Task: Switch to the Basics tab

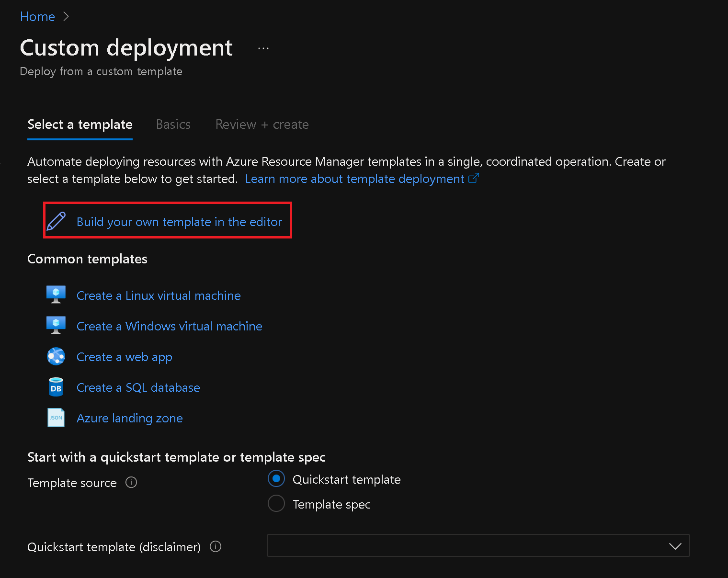Action: coord(173,125)
